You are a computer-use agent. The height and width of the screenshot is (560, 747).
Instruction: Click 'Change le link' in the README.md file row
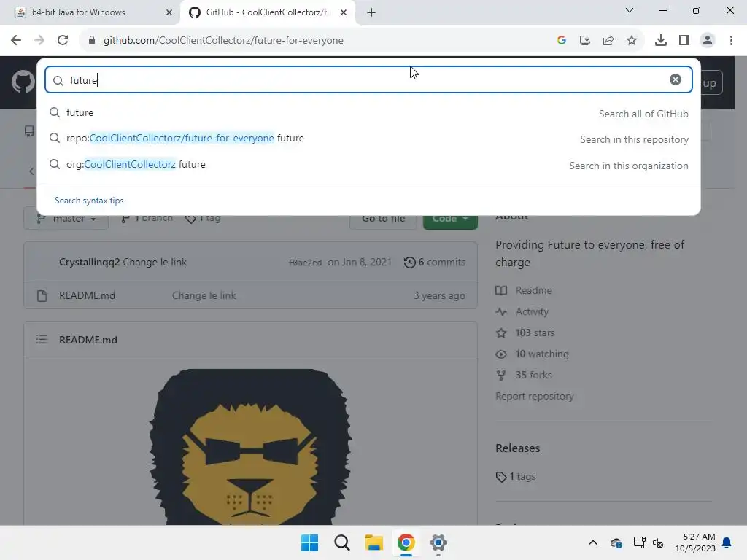click(204, 296)
